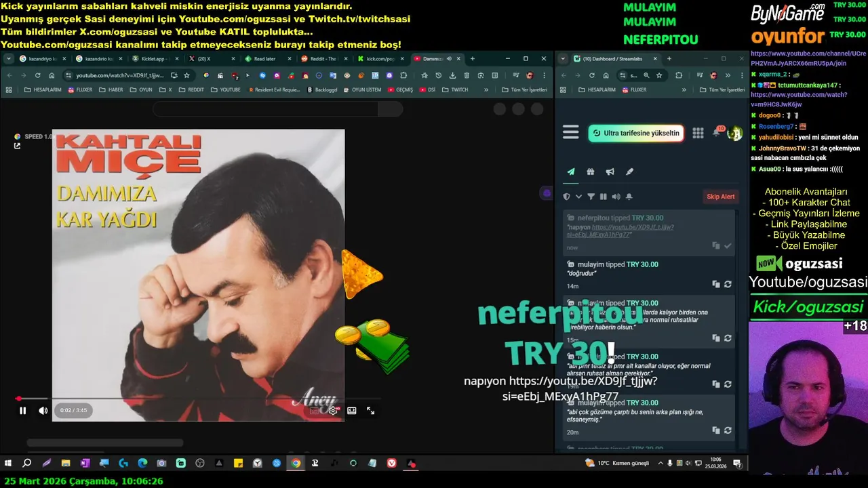Enter fullscreen in the YouTube player

tap(371, 410)
